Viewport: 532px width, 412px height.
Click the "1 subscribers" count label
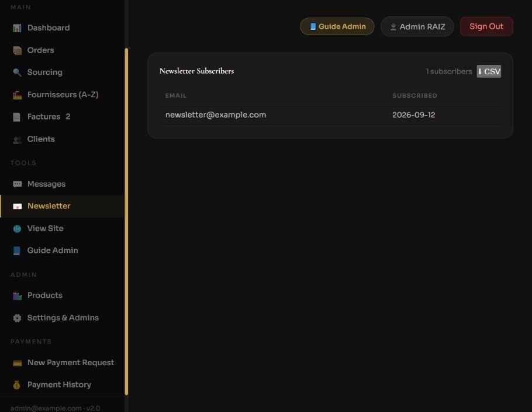pyautogui.click(x=449, y=71)
